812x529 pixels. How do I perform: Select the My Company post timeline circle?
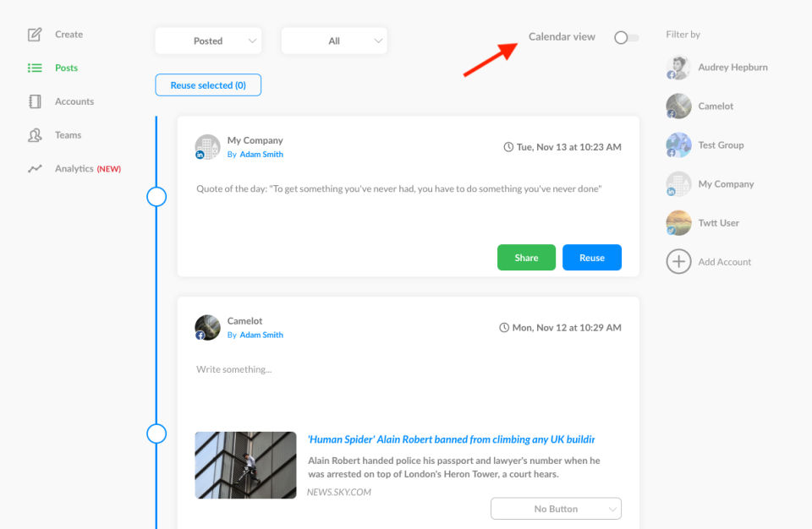tap(156, 197)
